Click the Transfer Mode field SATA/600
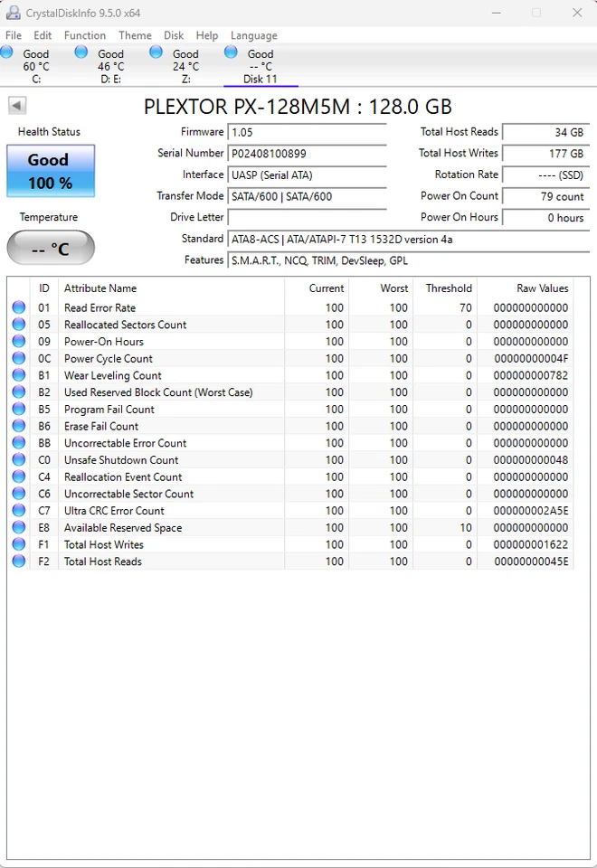Viewport: 597px width, 868px height. coord(307,196)
